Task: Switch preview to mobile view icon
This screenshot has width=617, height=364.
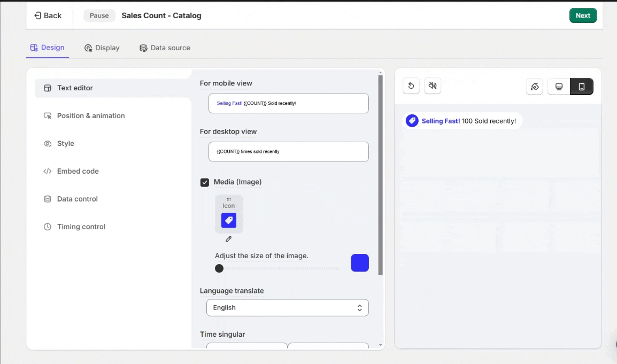Action: click(x=582, y=87)
